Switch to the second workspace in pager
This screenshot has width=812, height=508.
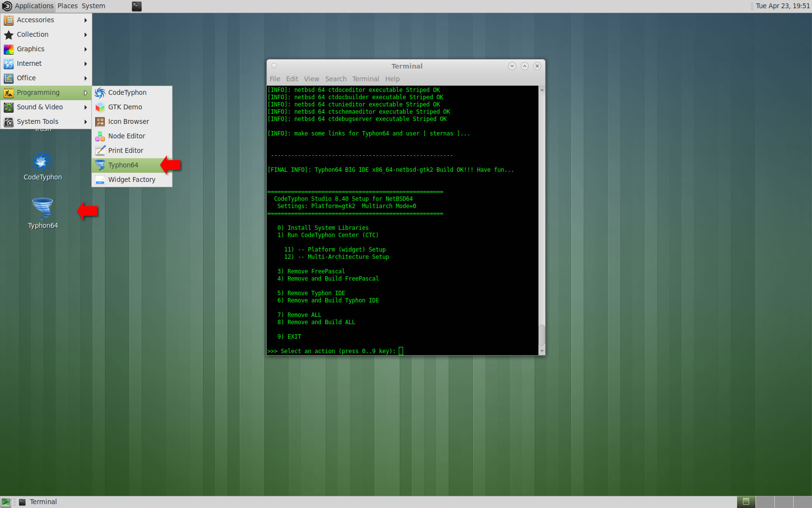point(765,502)
